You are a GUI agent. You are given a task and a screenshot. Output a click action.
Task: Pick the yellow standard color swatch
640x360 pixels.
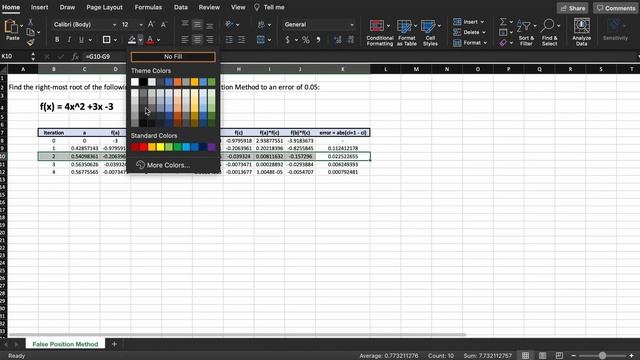(160, 147)
